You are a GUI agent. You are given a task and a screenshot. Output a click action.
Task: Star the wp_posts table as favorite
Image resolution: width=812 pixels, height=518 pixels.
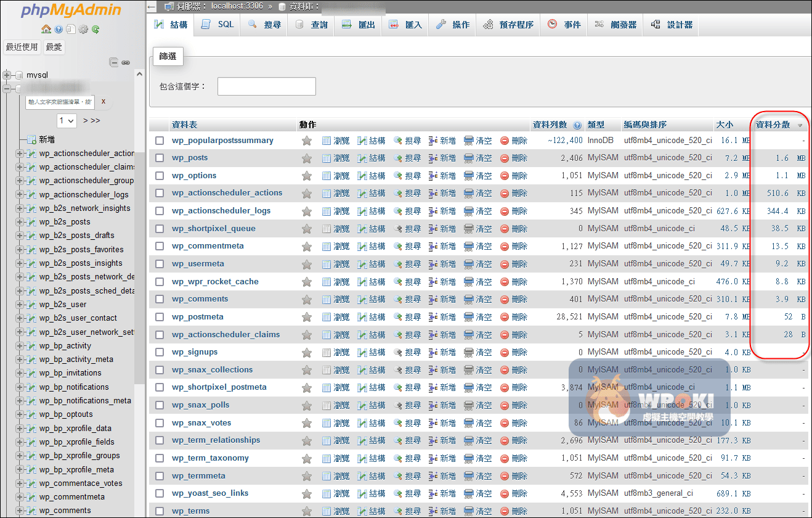click(x=306, y=158)
